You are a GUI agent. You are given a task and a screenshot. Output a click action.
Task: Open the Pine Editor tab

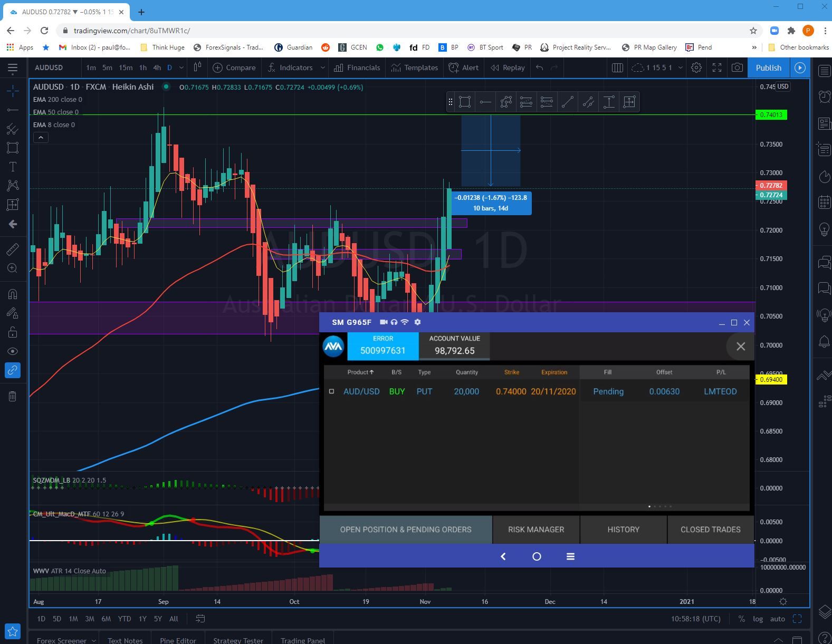tap(178, 640)
